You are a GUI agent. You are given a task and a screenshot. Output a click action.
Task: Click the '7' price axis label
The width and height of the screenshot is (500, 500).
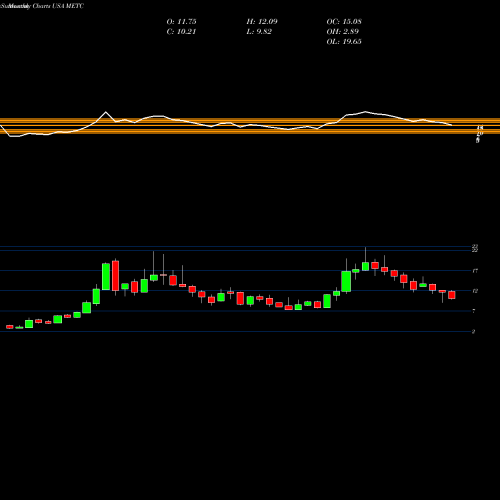point(474,311)
